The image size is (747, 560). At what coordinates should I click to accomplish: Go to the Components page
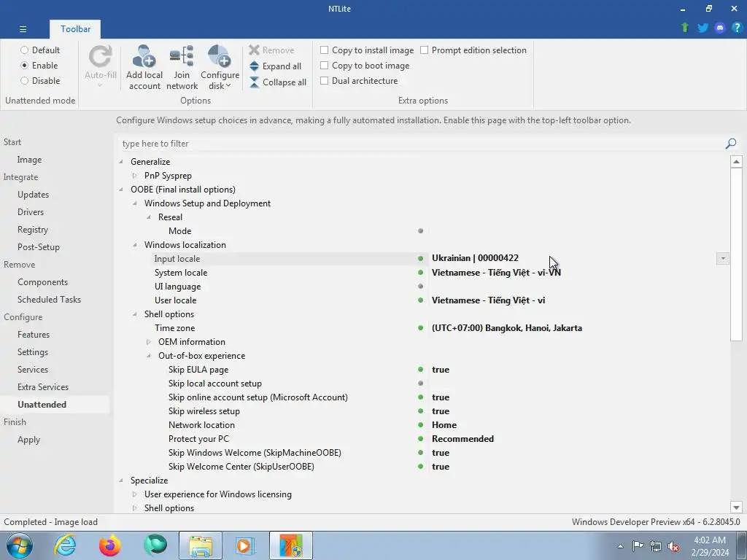tap(42, 282)
